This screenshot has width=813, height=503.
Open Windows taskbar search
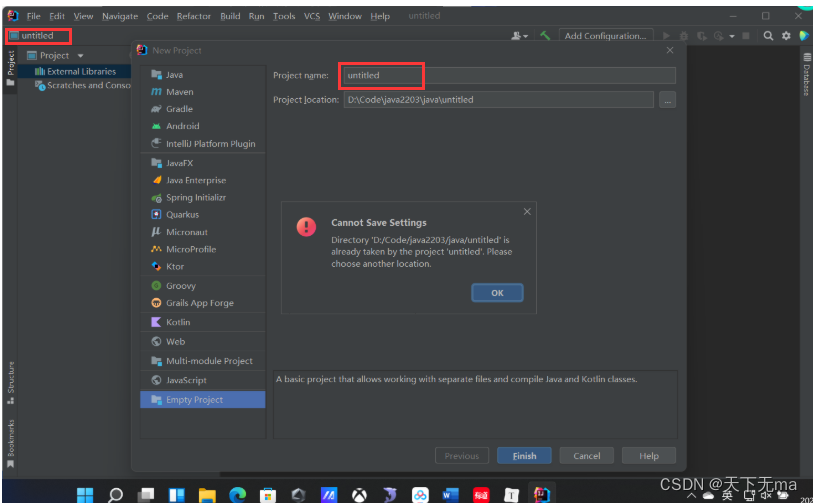pos(115,495)
